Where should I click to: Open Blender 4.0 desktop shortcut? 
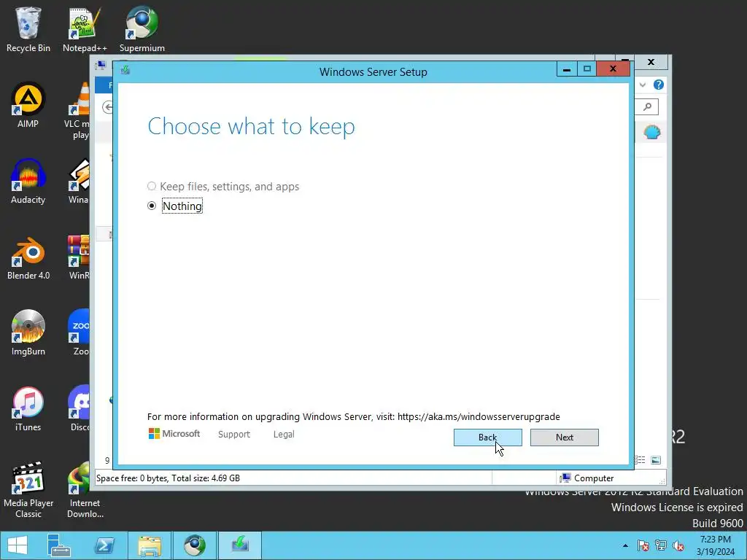tap(28, 257)
